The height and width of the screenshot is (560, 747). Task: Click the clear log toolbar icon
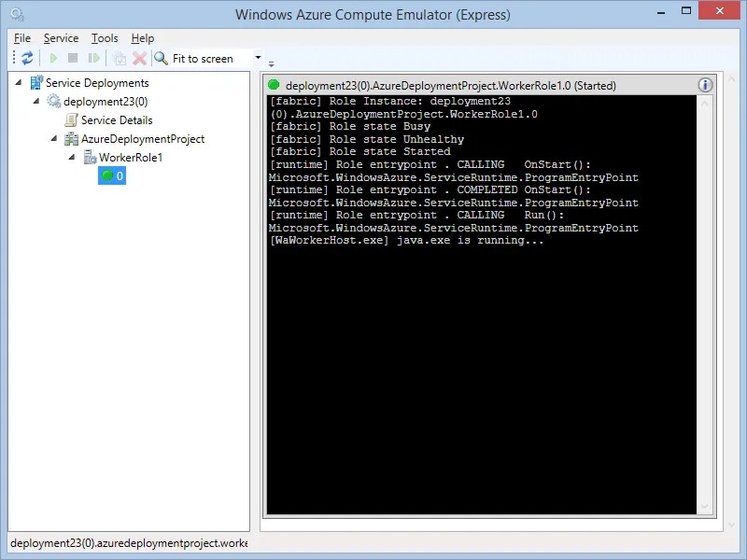coord(119,58)
